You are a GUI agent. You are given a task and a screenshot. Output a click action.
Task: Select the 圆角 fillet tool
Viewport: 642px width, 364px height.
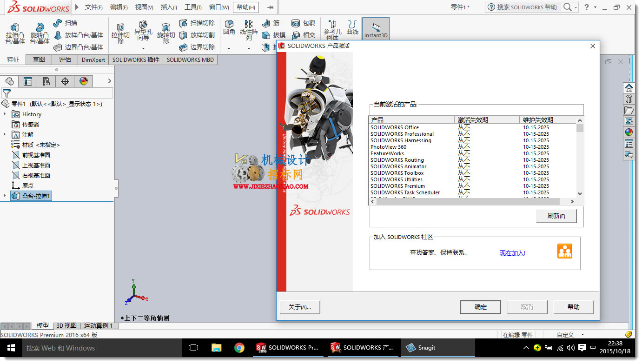pyautogui.click(x=229, y=27)
